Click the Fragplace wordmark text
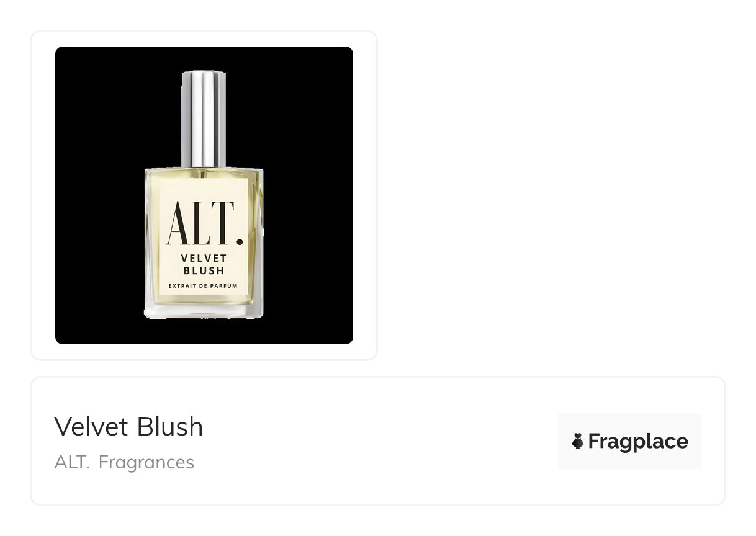 (637, 441)
